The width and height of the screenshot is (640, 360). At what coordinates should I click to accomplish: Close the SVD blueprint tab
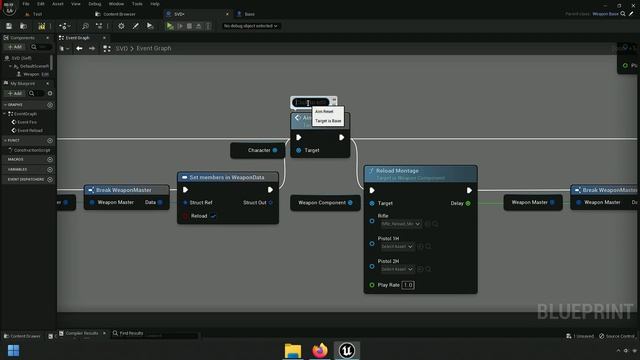[x=227, y=14]
